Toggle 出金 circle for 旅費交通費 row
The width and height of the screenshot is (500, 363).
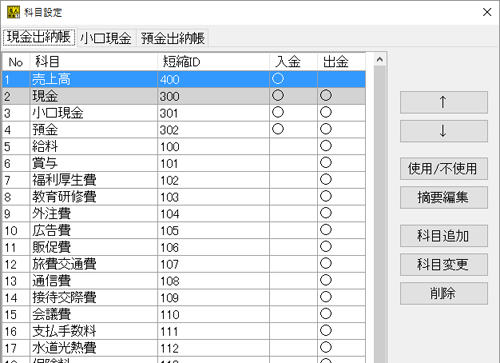click(x=326, y=263)
